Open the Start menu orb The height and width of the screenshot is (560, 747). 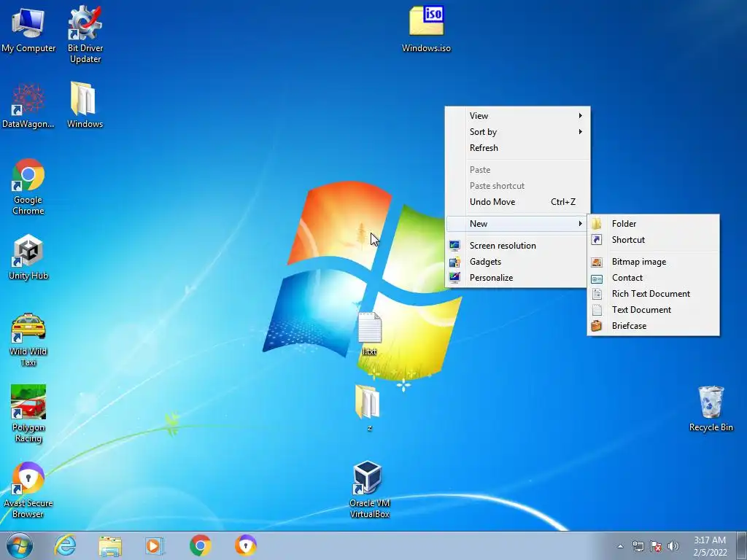pos(20,545)
